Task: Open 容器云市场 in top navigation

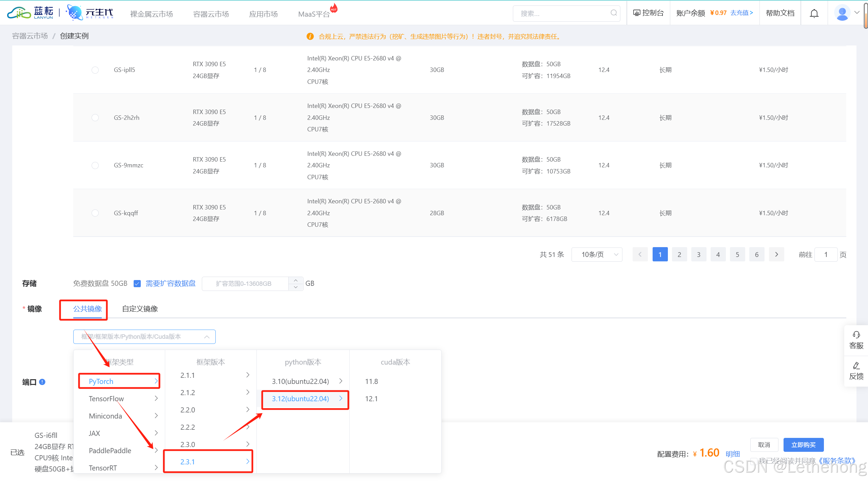Action: point(211,14)
